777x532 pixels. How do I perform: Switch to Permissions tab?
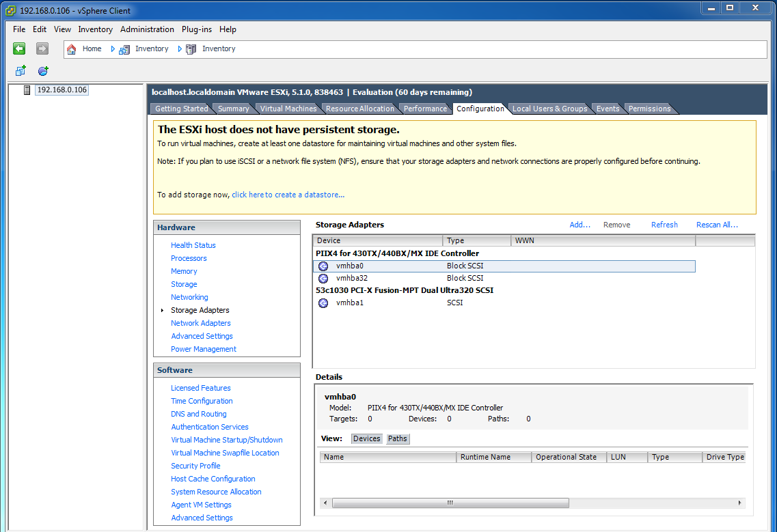(x=649, y=109)
